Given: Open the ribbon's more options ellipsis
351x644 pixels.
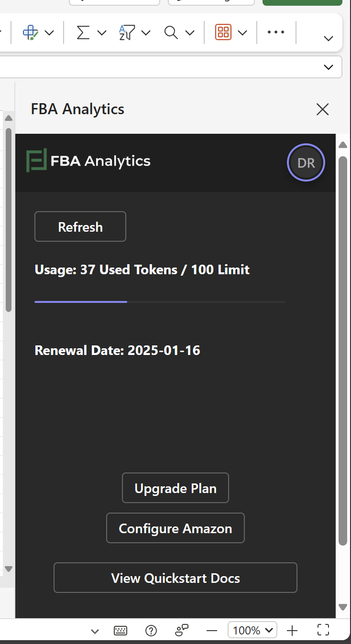Looking at the screenshot, I should tap(276, 32).
